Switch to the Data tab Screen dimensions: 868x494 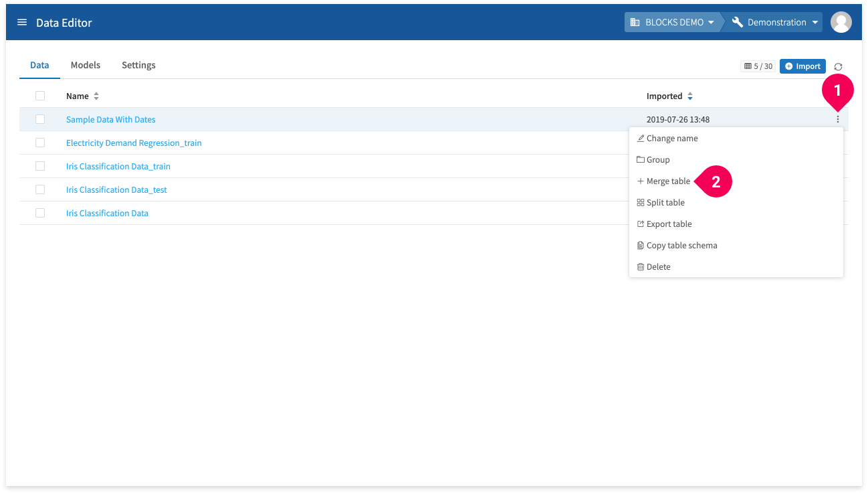(39, 65)
